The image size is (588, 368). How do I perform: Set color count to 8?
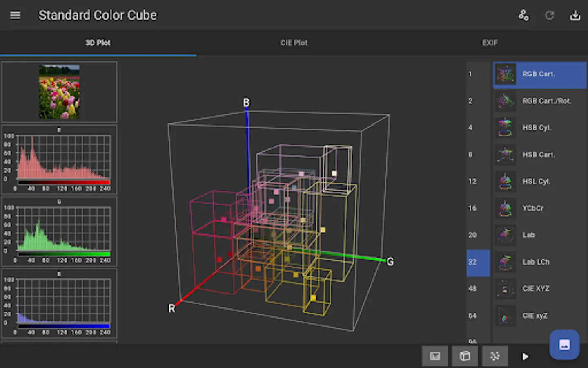478,155
